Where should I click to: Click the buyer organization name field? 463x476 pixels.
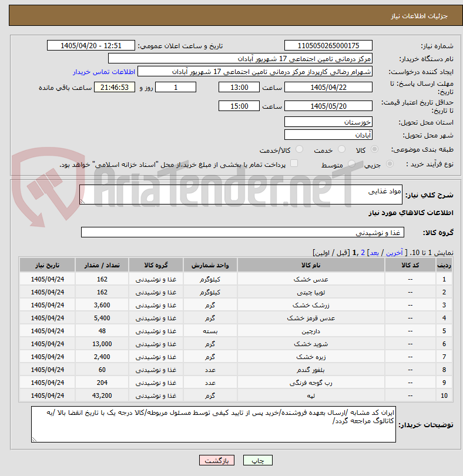(x=240, y=59)
